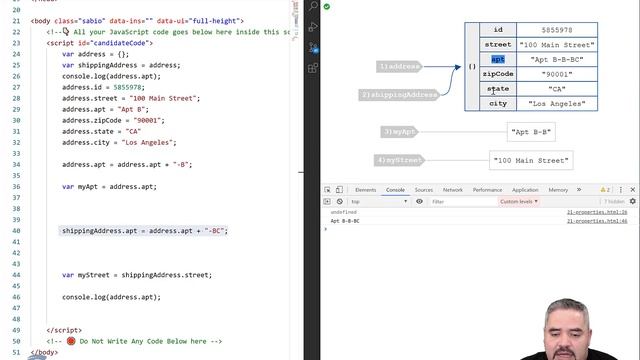Click the highlighted 'apt' key cell
Image resolution: width=640 pixels, height=360 pixels.
(x=498, y=59)
